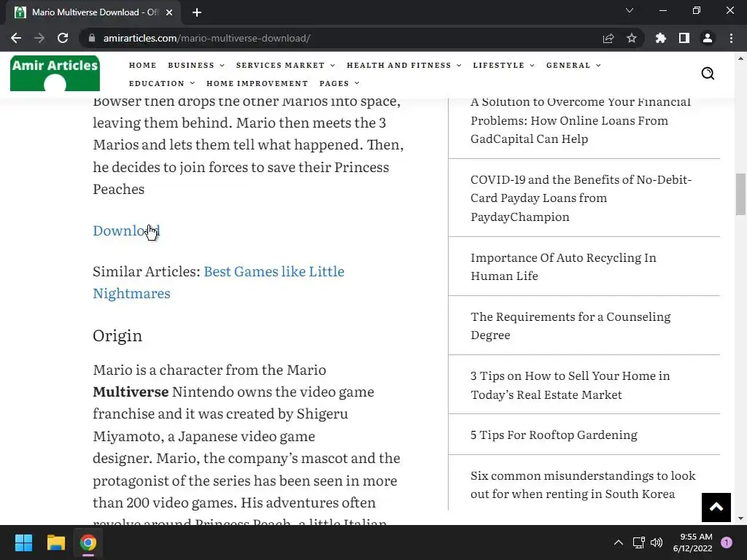Open the notification badge in the tray
The height and width of the screenshot is (560, 747).
(x=727, y=542)
